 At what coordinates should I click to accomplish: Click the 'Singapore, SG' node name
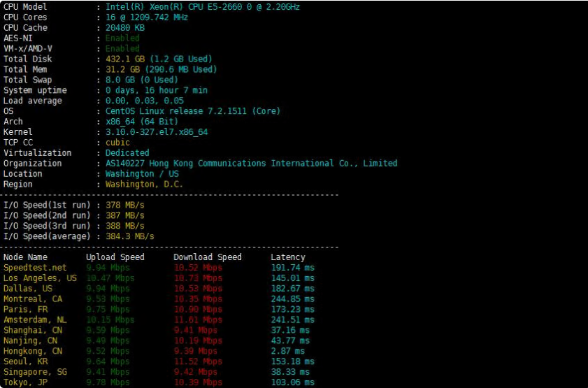[35, 372]
